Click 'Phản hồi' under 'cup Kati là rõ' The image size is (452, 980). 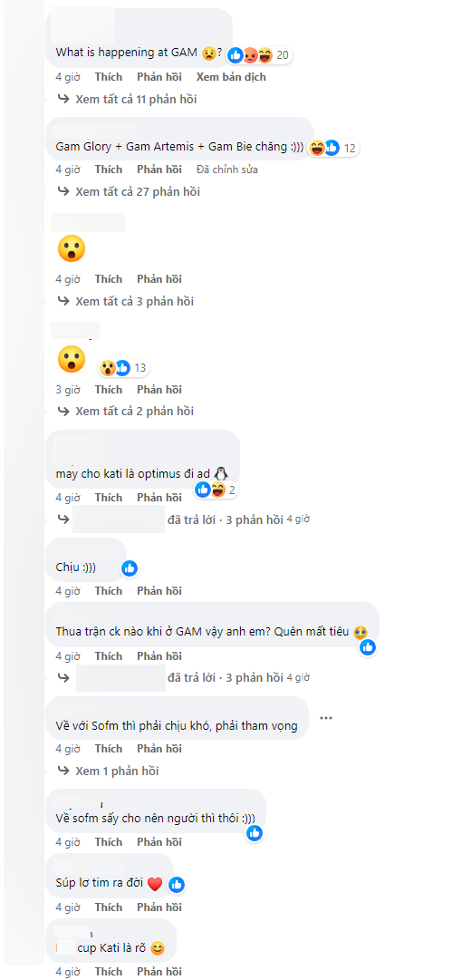point(159,971)
